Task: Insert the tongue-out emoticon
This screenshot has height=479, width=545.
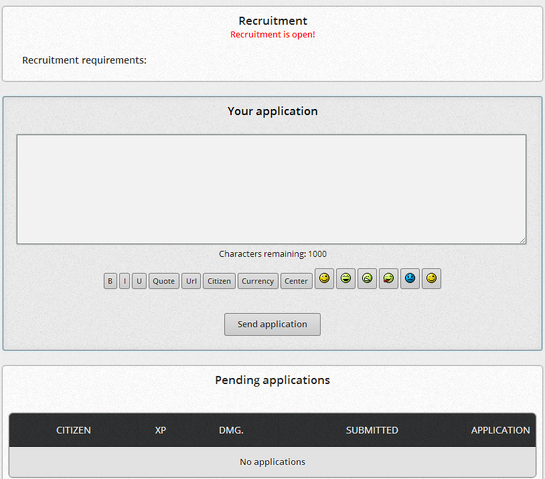Action: click(x=389, y=278)
